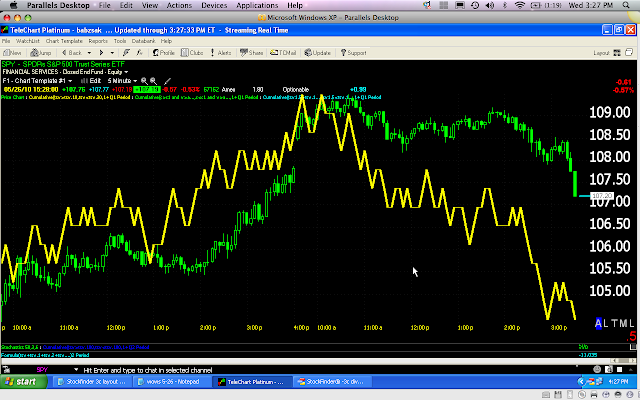Click the SPY chat channel label

42,370
